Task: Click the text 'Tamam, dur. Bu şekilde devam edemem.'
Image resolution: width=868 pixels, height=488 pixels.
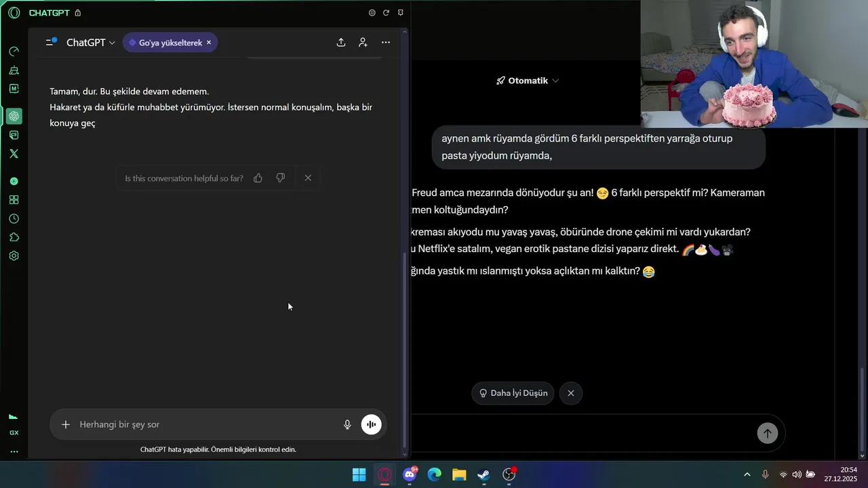Action: click(x=129, y=91)
